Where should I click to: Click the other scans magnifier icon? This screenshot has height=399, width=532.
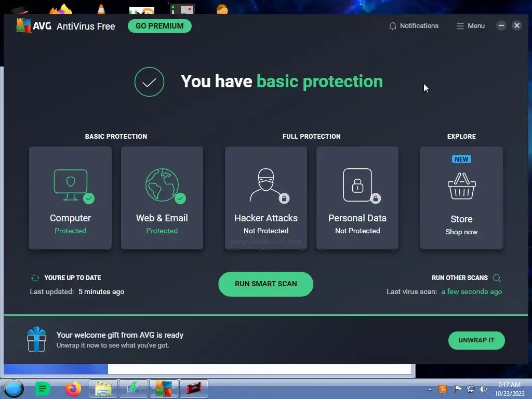[497, 278]
